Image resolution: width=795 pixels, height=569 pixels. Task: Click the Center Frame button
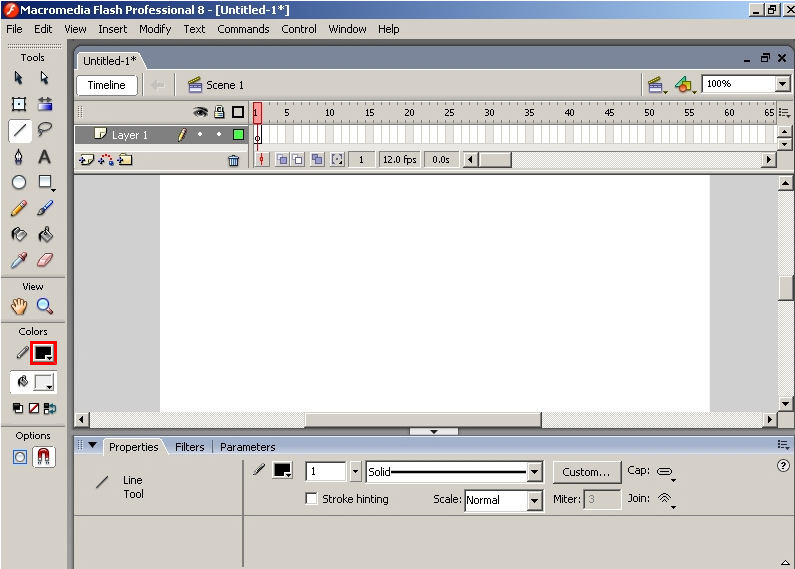coord(262,160)
